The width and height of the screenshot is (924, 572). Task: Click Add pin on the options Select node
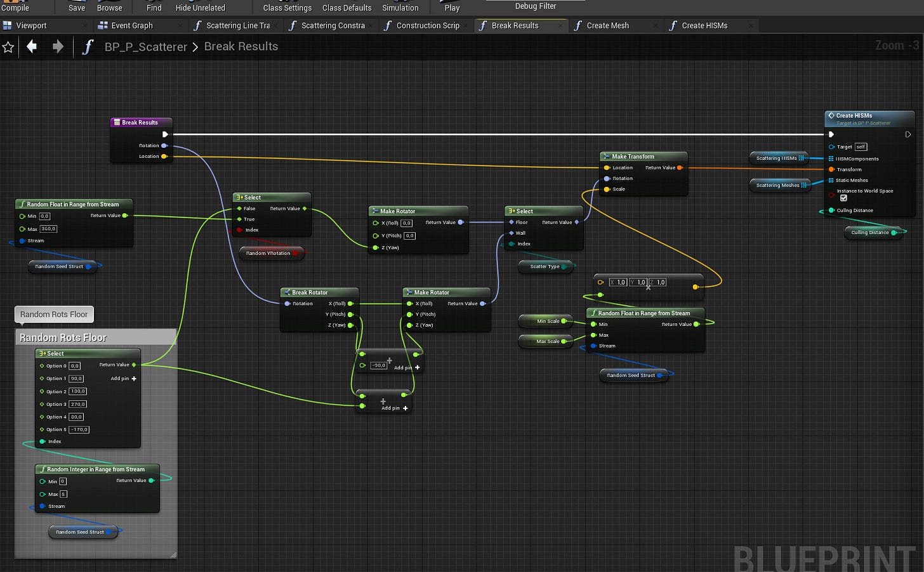point(124,379)
